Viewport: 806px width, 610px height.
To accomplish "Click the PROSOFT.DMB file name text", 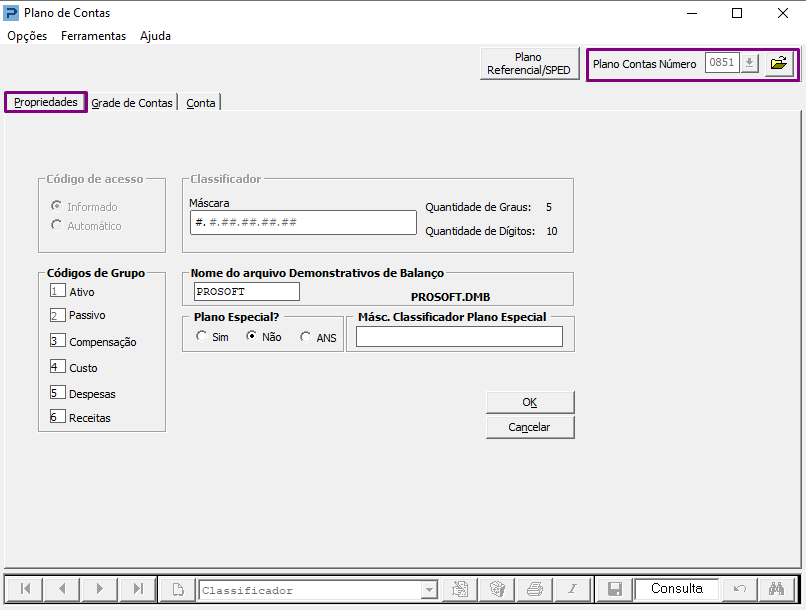I will coord(450,297).
